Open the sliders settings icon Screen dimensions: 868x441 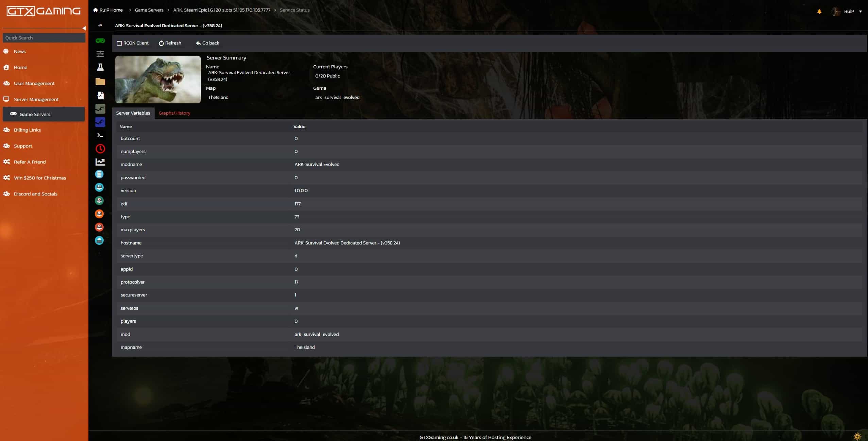100,54
